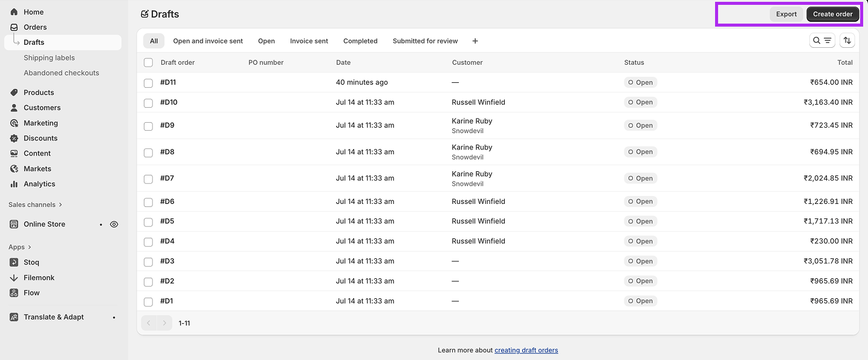Switch to Submitted for review tab
Screen dimensions: 868x360
click(426, 41)
